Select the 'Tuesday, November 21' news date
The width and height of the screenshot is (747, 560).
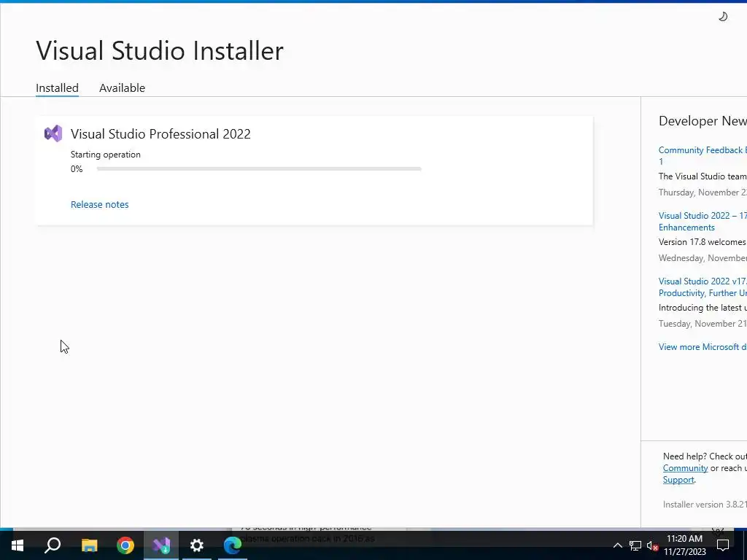click(x=703, y=324)
